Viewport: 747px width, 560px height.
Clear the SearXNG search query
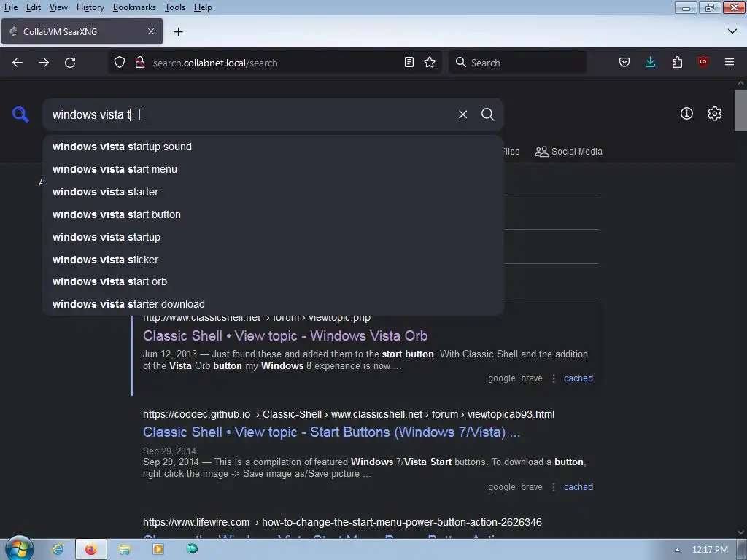pyautogui.click(x=463, y=114)
